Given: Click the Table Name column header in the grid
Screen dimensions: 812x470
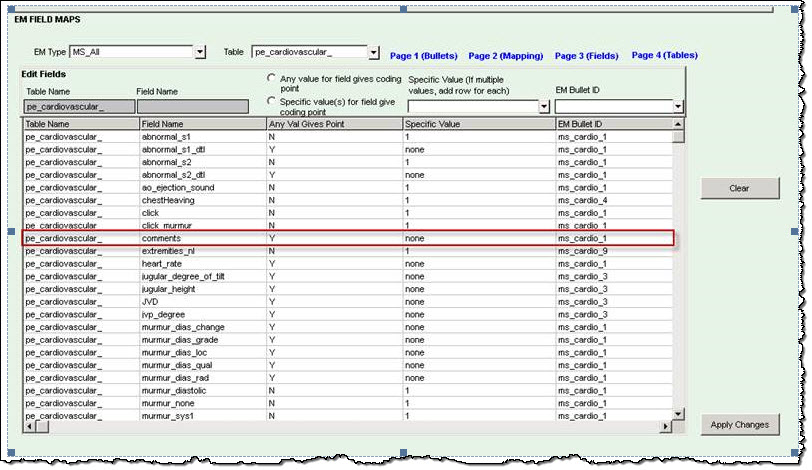Looking at the screenshot, I should click(81, 124).
